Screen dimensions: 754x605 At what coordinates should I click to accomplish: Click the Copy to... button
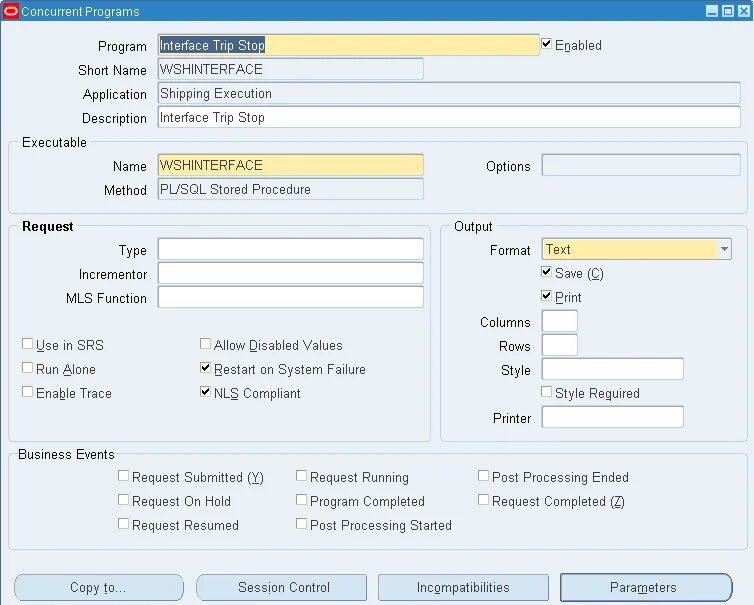[99, 587]
